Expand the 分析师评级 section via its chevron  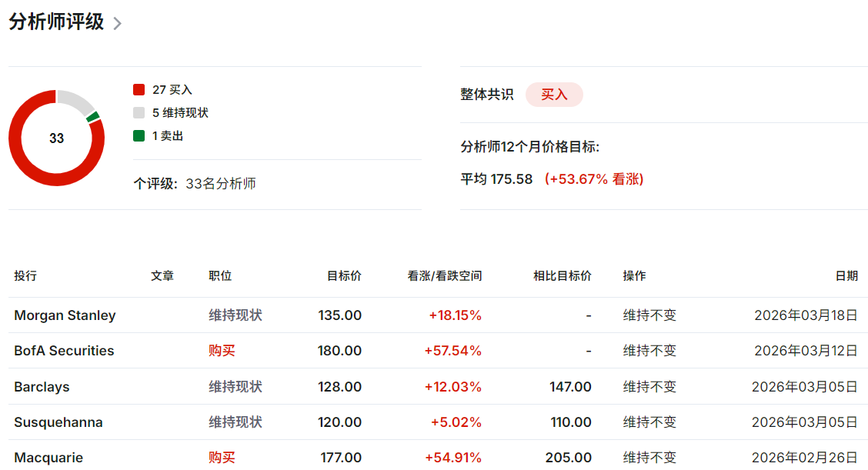117,23
